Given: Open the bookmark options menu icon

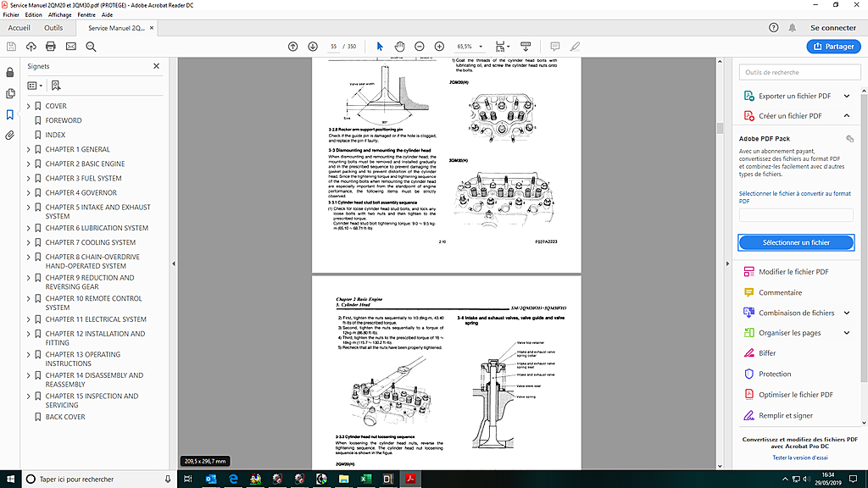Looking at the screenshot, I should click(x=35, y=86).
